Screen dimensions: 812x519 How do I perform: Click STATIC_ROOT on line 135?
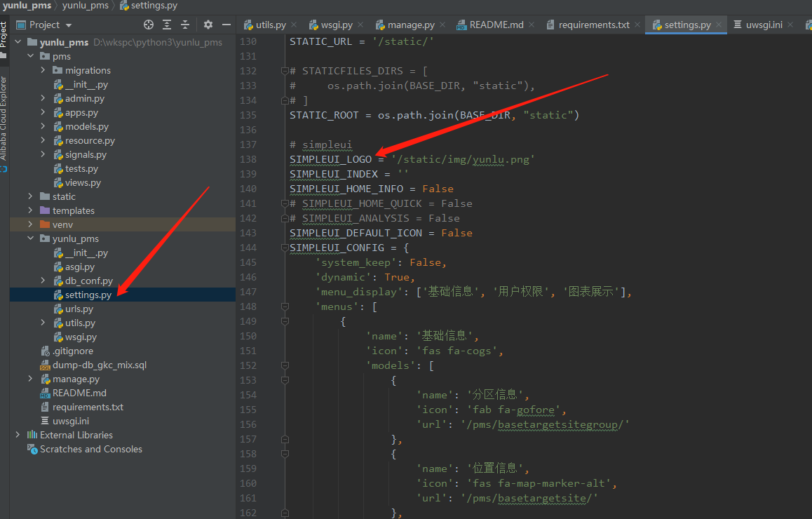(x=324, y=115)
